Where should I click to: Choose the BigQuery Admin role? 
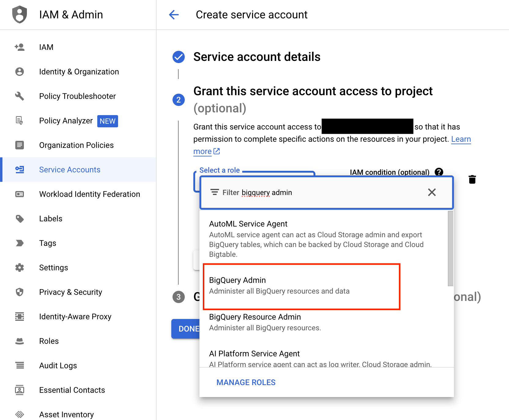(x=324, y=286)
